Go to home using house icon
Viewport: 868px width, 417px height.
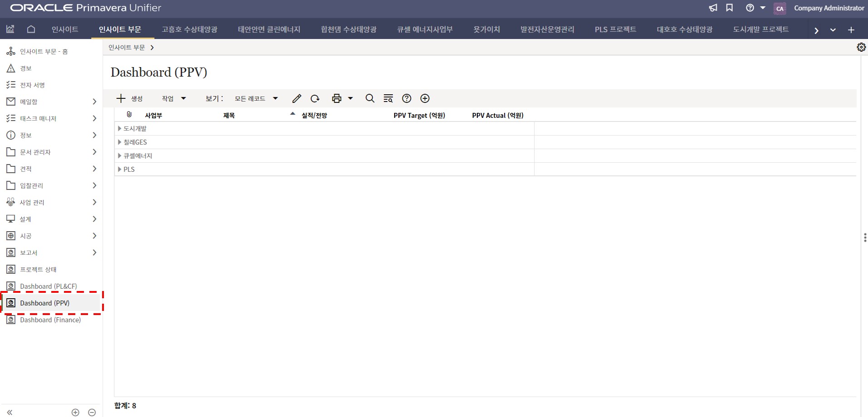[x=31, y=29]
